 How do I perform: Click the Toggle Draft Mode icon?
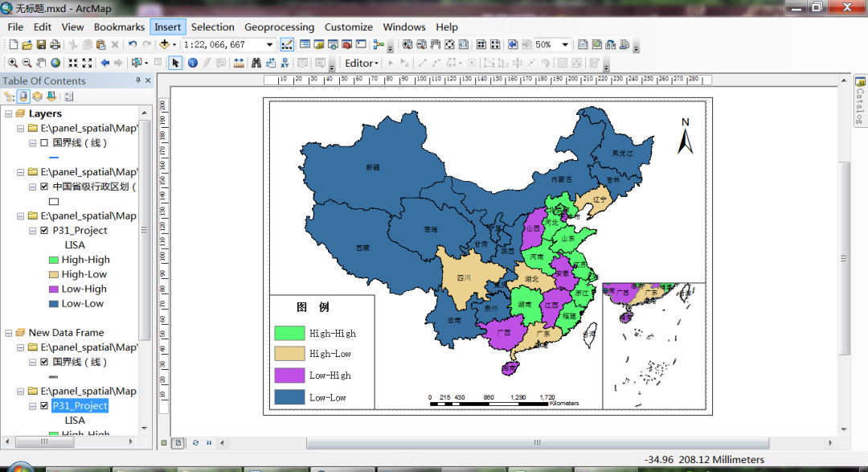click(583, 45)
